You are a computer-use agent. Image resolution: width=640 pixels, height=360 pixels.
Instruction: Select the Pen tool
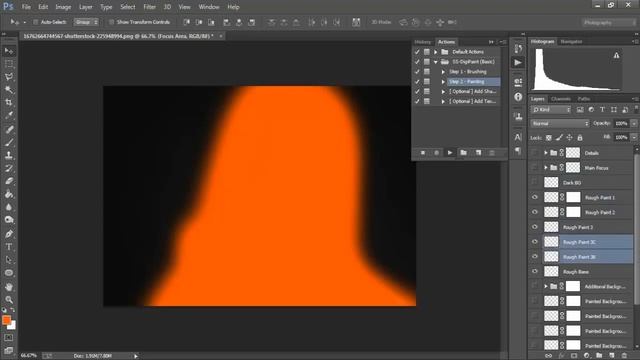(9, 234)
